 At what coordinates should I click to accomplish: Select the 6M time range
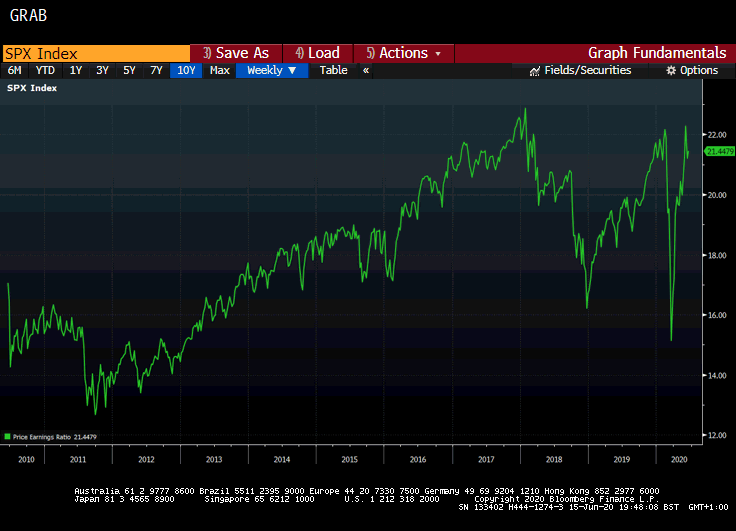click(x=15, y=70)
